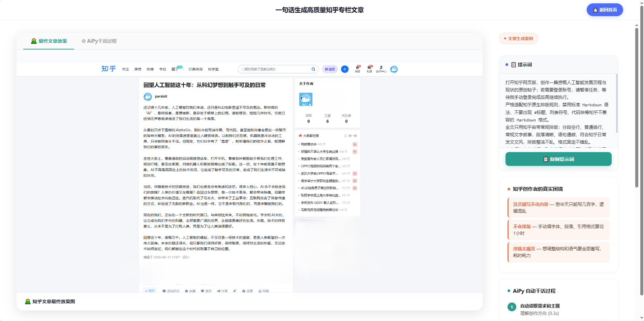Switch to the AiPy干活过程 tab

click(x=99, y=41)
